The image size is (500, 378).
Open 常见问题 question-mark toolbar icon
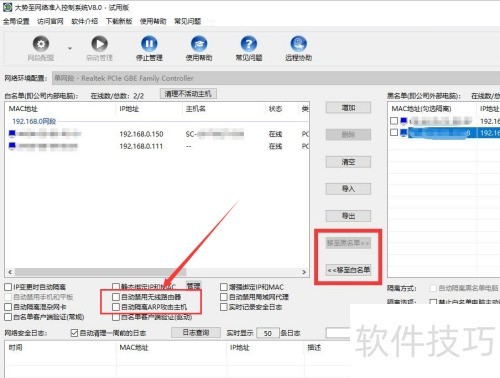(x=249, y=44)
